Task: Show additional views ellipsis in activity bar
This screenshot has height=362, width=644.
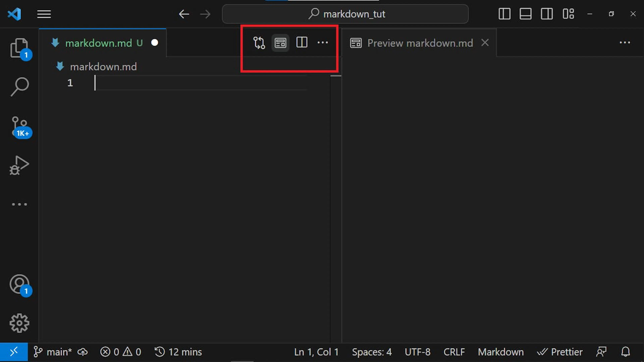Action: 19,204
